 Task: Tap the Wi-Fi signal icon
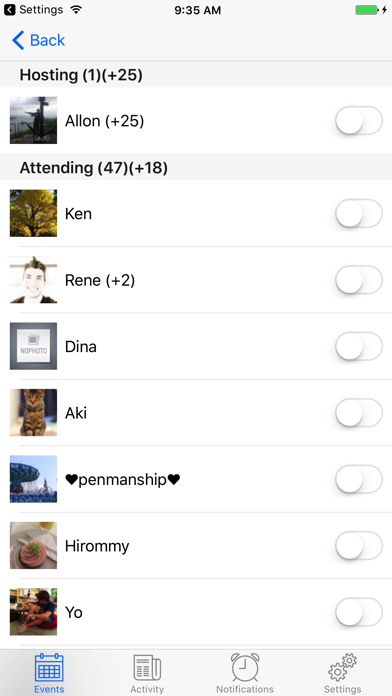[76, 10]
